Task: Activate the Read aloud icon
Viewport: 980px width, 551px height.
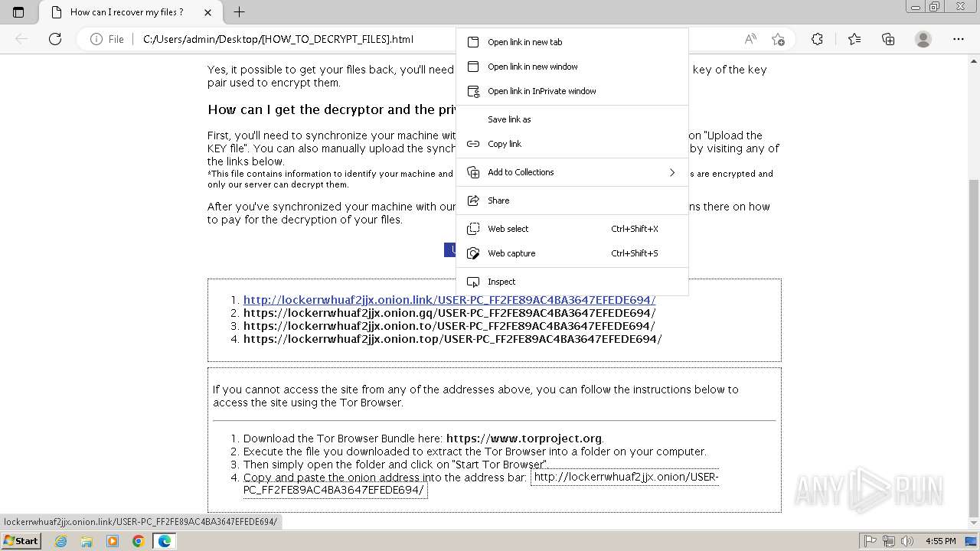Action: tap(750, 39)
